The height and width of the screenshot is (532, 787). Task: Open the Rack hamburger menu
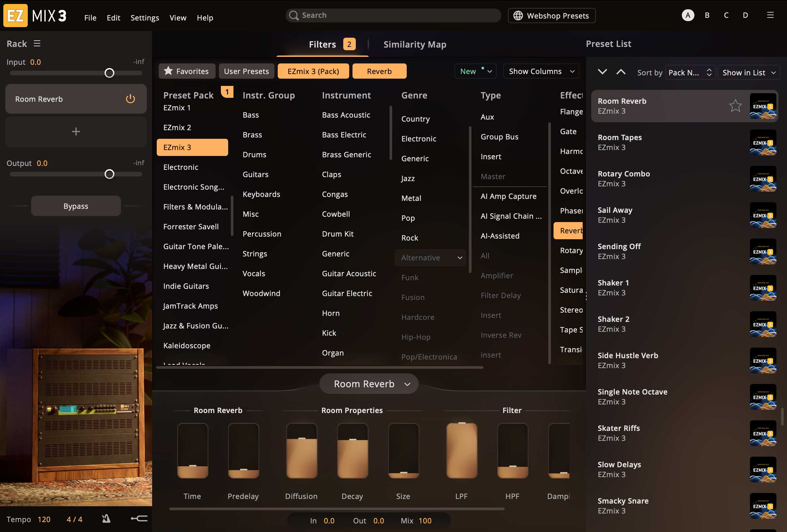37,43
